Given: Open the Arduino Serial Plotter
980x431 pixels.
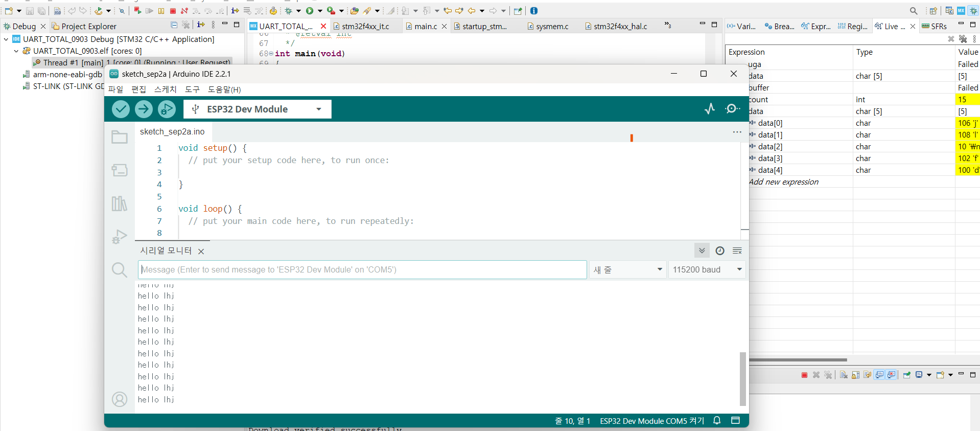Looking at the screenshot, I should pyautogui.click(x=710, y=108).
